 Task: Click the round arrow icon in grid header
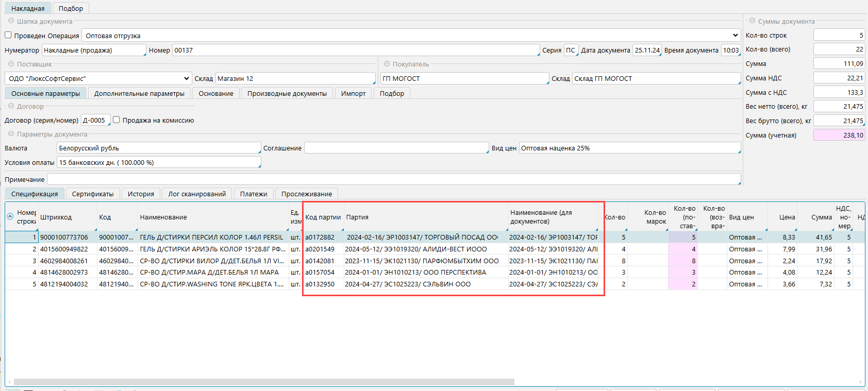pos(10,217)
